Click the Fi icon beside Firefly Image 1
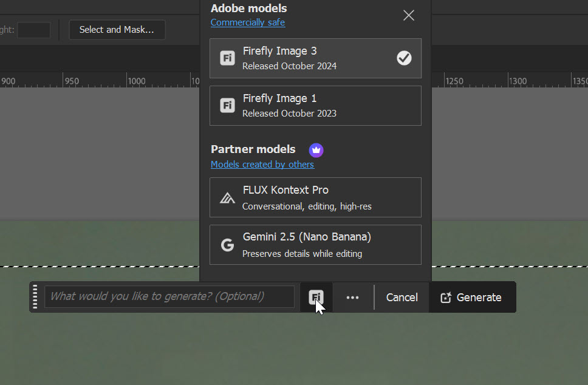 [227, 106]
